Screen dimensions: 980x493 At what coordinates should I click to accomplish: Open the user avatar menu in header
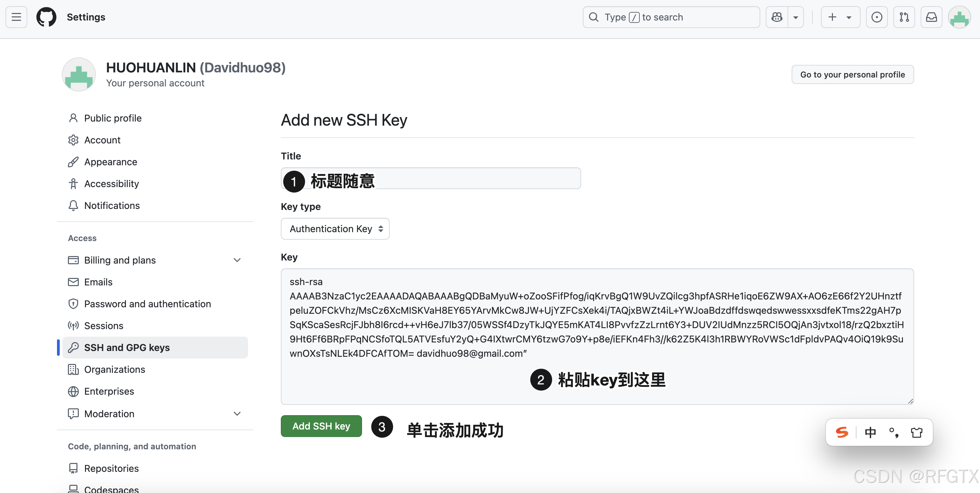960,17
